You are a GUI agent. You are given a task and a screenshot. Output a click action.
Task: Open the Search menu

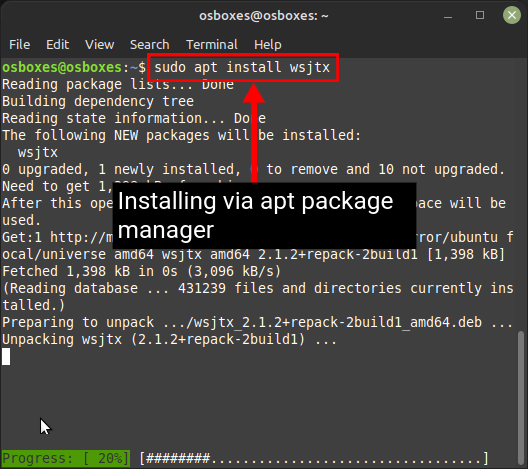[150, 44]
